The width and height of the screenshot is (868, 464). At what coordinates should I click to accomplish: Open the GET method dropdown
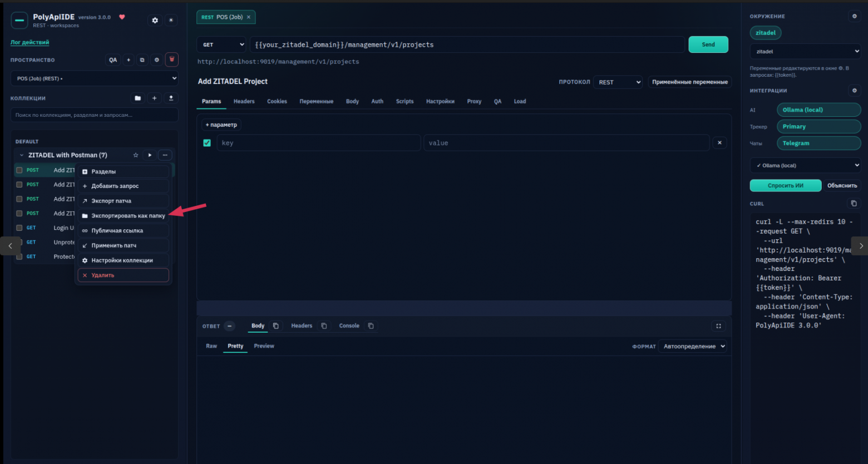(221, 45)
